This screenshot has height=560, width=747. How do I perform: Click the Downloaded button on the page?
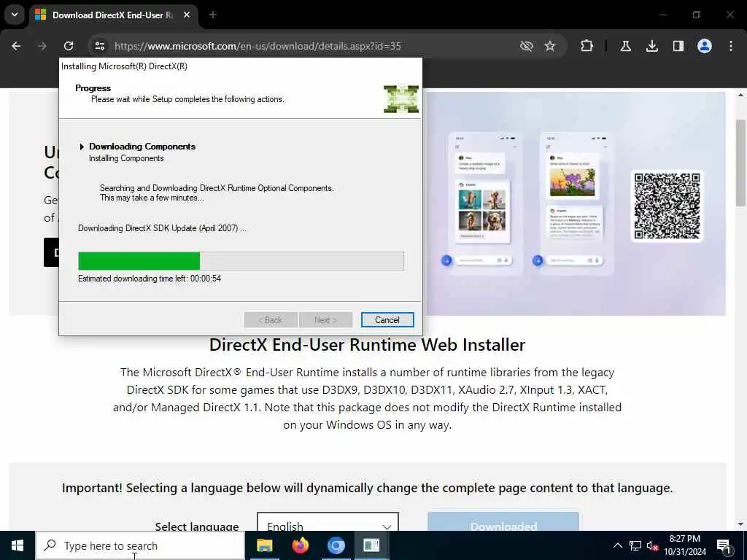click(503, 522)
